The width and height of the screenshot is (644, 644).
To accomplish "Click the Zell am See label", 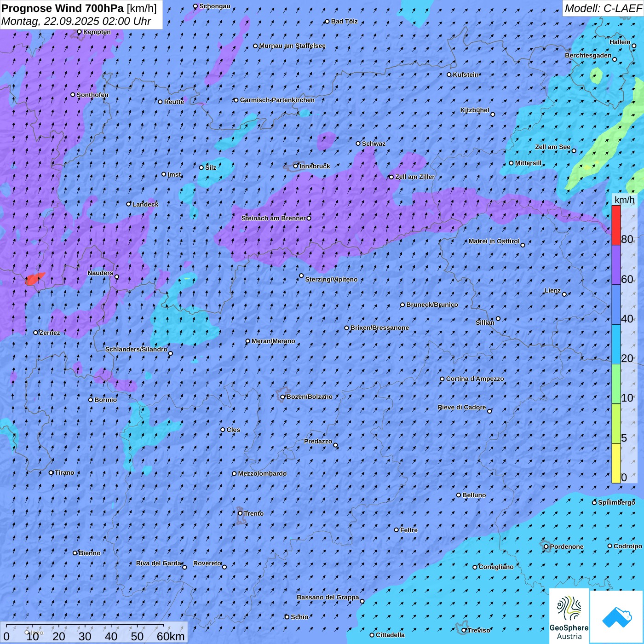I will point(552,147).
